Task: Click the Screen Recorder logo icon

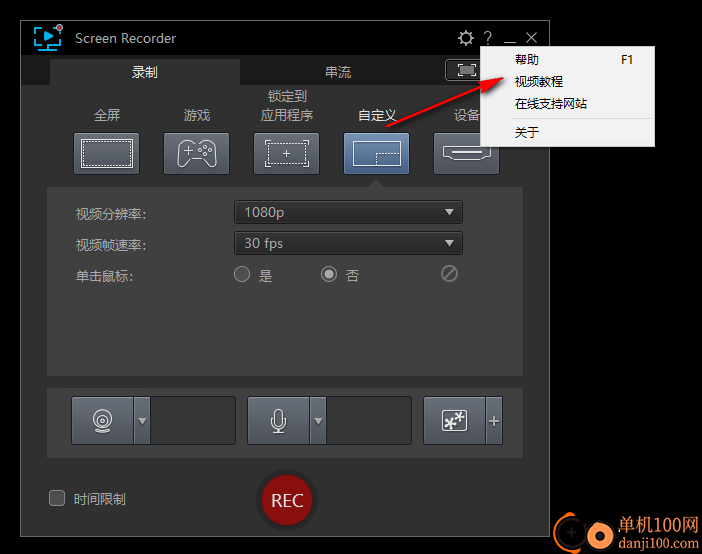Action: pyautogui.click(x=48, y=38)
